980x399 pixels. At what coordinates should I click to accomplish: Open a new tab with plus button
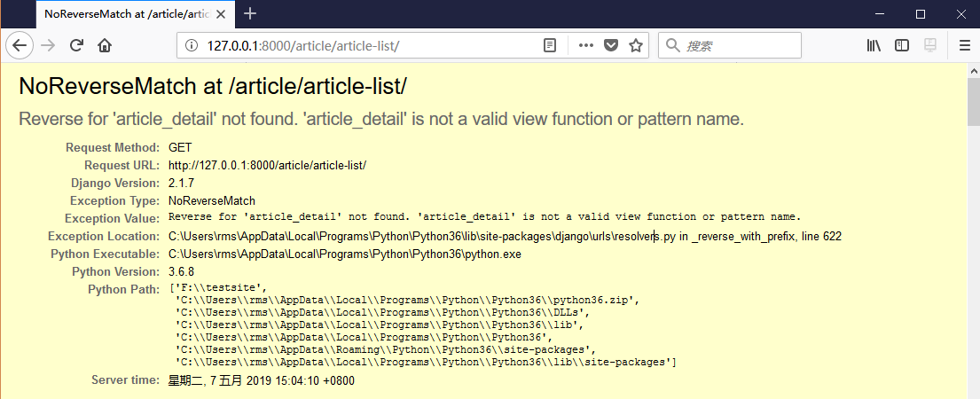(250, 13)
